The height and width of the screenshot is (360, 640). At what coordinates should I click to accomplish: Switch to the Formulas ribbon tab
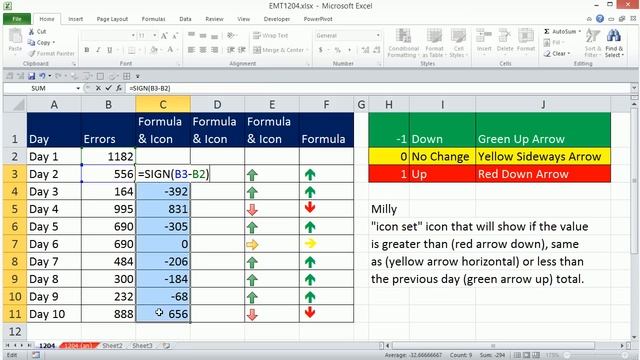[153, 19]
